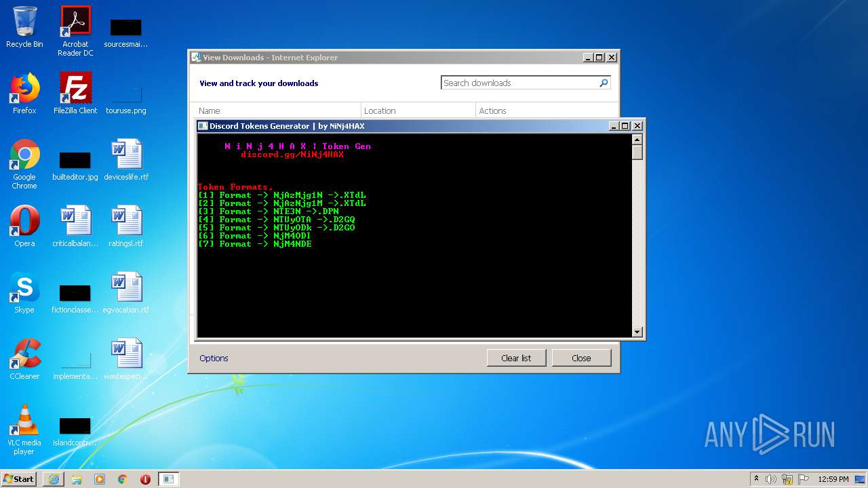Click the Clear list button

pyautogui.click(x=516, y=358)
